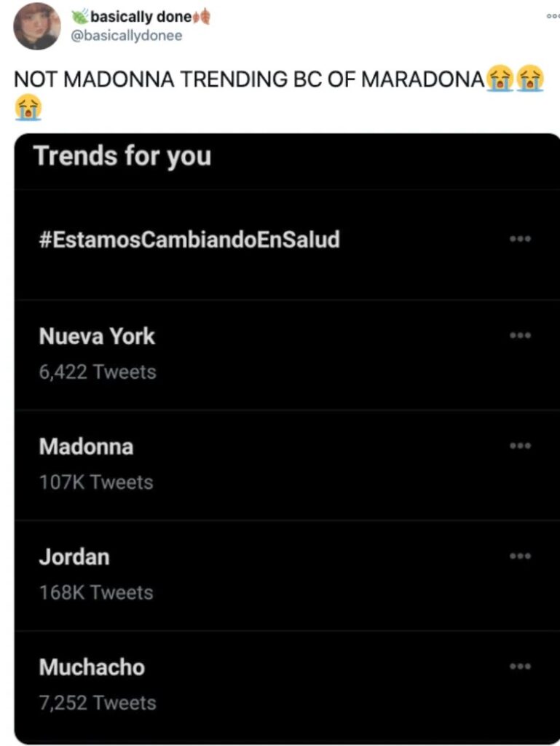Click the 6,422 Tweets count

pos(98,372)
